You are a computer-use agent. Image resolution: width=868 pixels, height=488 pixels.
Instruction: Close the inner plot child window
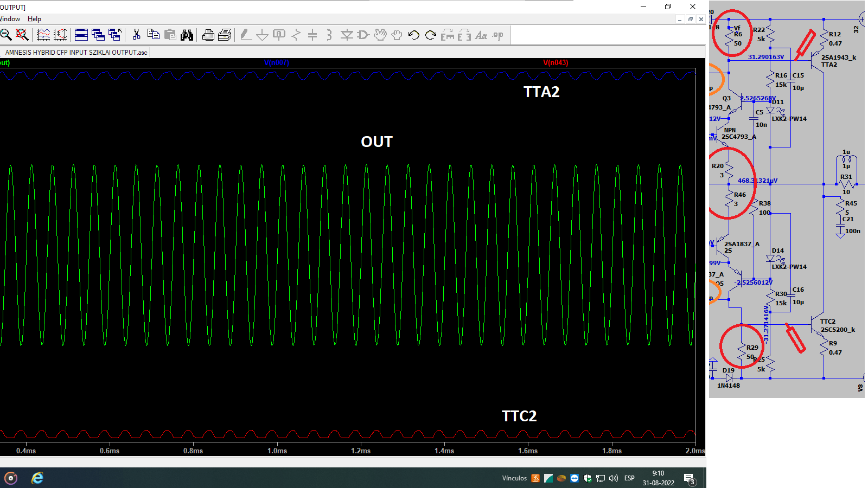click(x=701, y=20)
